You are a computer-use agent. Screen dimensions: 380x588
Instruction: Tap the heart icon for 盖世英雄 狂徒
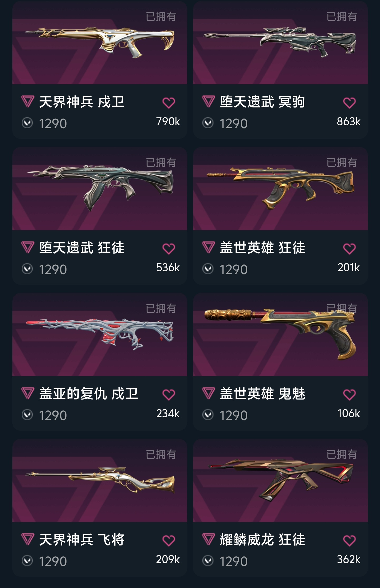point(349,249)
